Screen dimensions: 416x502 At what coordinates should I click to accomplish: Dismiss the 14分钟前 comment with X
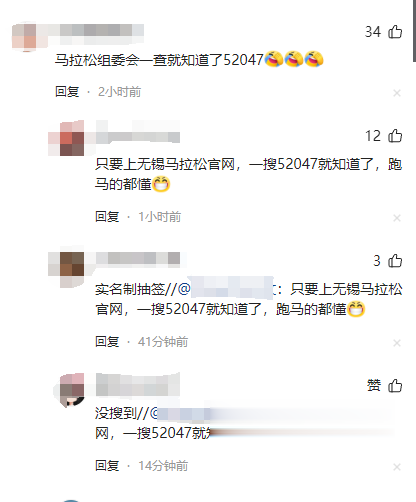397,467
